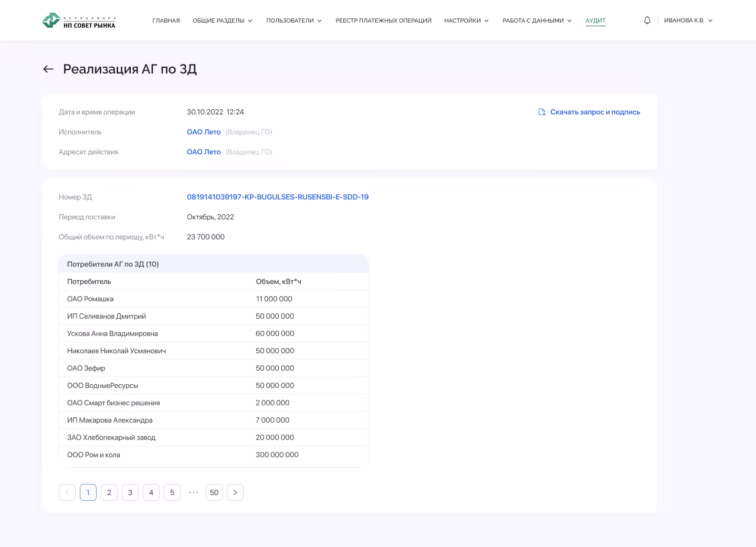Select page 3 in pagination

click(130, 492)
